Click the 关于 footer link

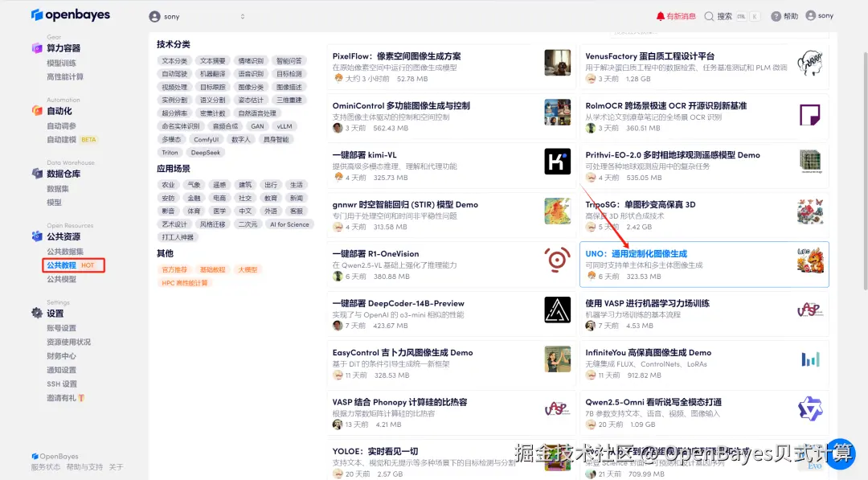tap(117, 467)
